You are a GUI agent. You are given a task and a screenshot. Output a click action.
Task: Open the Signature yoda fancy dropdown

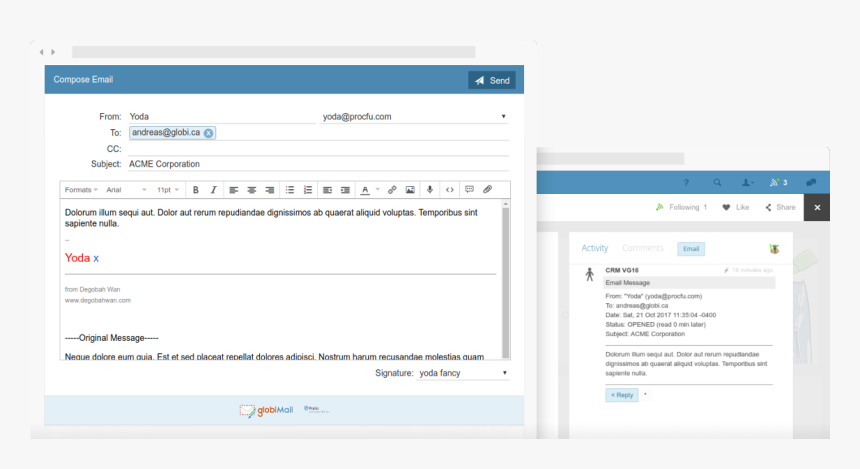462,373
